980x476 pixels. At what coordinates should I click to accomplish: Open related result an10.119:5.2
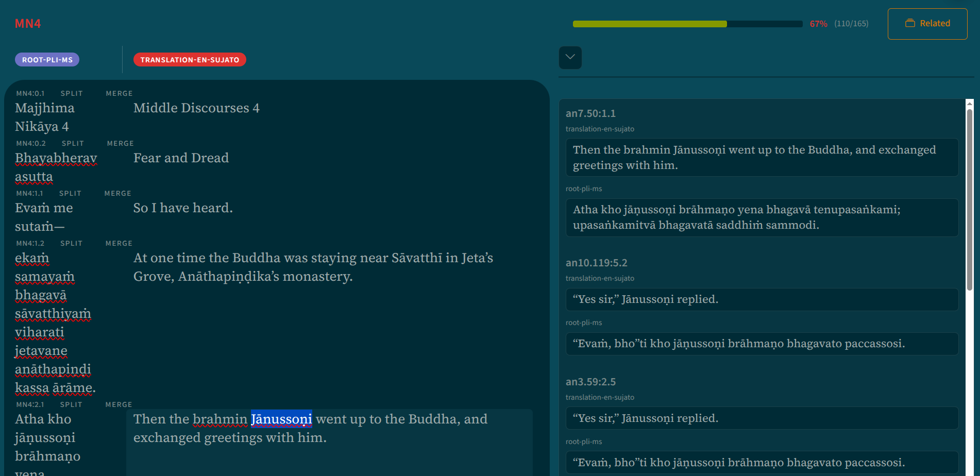click(596, 263)
